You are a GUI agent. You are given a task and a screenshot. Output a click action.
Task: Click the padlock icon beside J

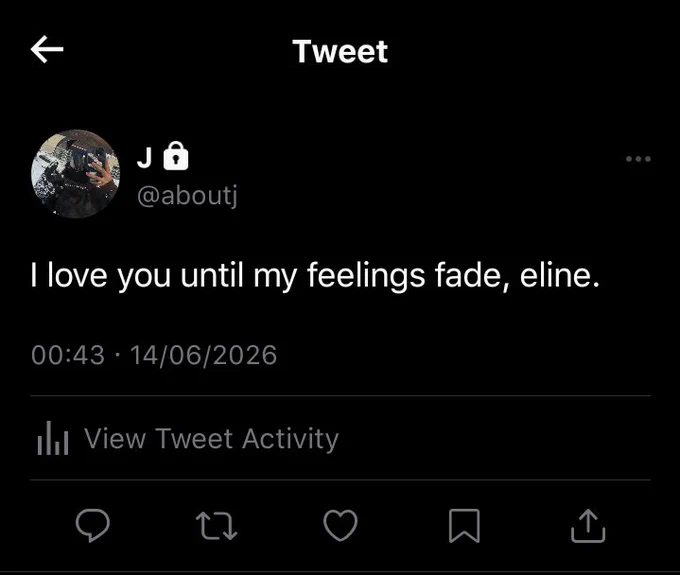pyautogui.click(x=176, y=156)
